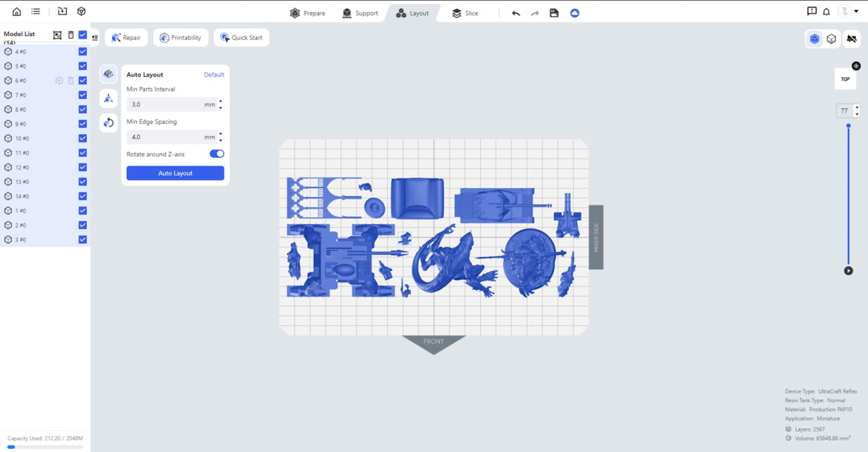Increase the layer number with the up stepper

pos(857,108)
